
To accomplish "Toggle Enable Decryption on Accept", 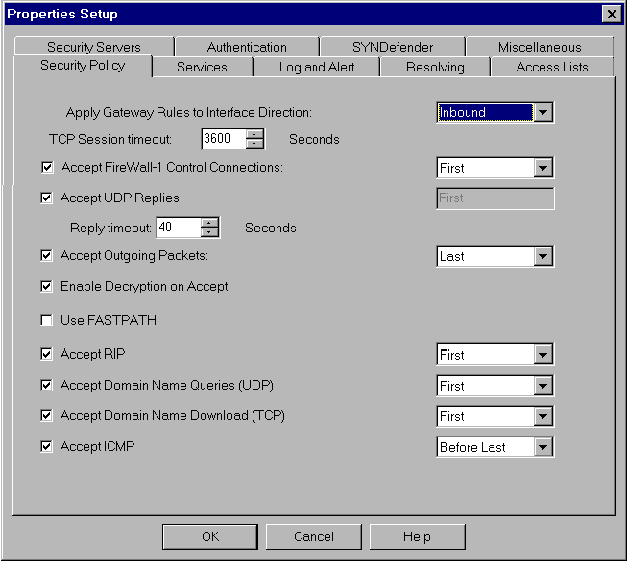I will [x=46, y=287].
